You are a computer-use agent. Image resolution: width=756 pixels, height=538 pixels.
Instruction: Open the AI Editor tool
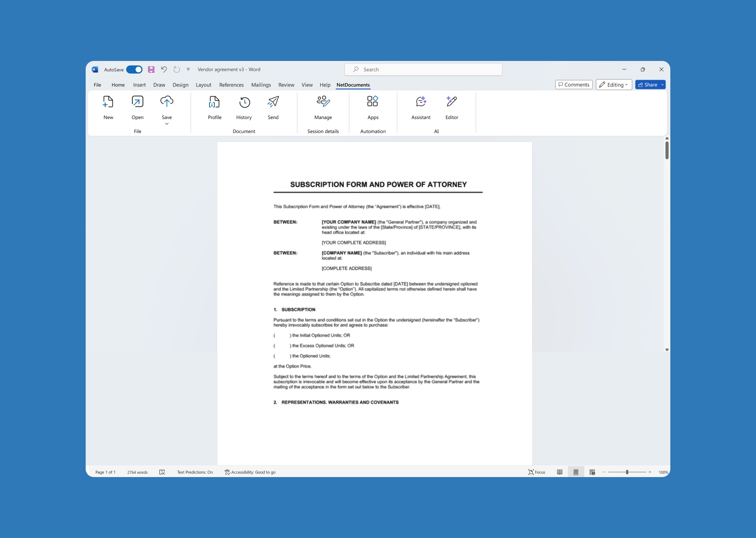(x=451, y=102)
